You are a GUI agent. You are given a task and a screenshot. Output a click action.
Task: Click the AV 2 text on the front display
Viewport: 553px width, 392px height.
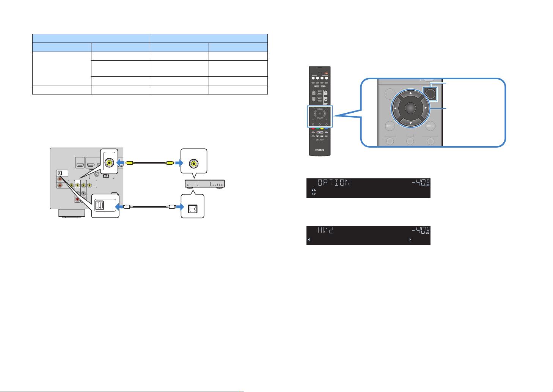pos(326,230)
